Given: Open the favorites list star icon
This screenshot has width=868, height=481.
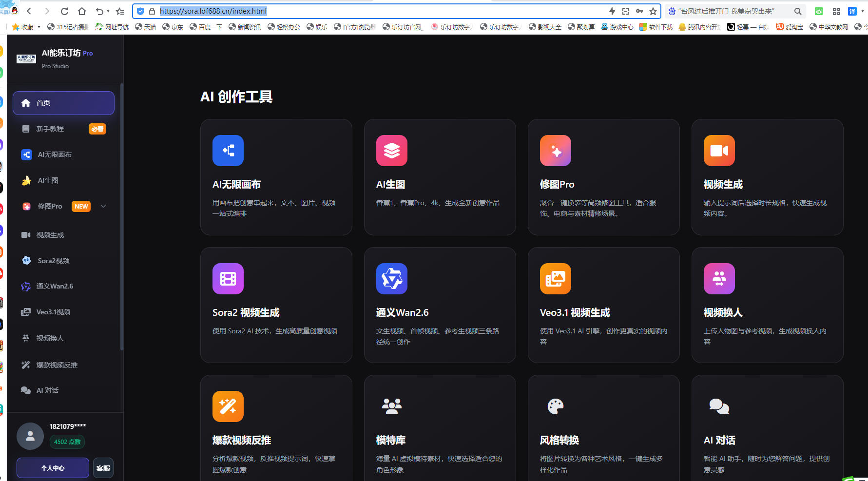Looking at the screenshot, I should [x=120, y=11].
